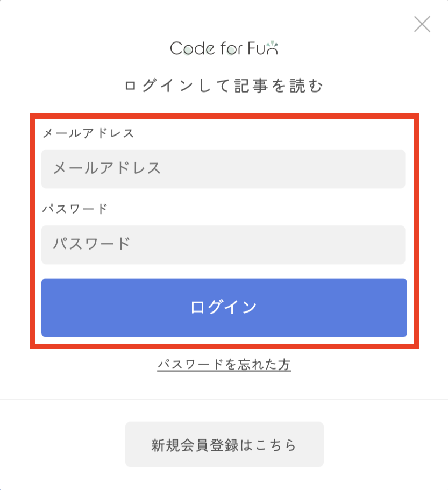Focus the パスワード input field
This screenshot has width=448, height=490.
[x=223, y=245]
